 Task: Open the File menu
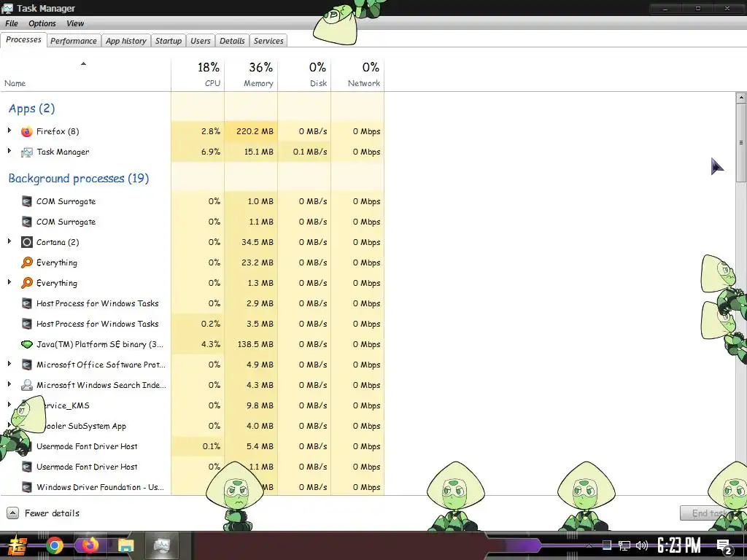point(12,23)
